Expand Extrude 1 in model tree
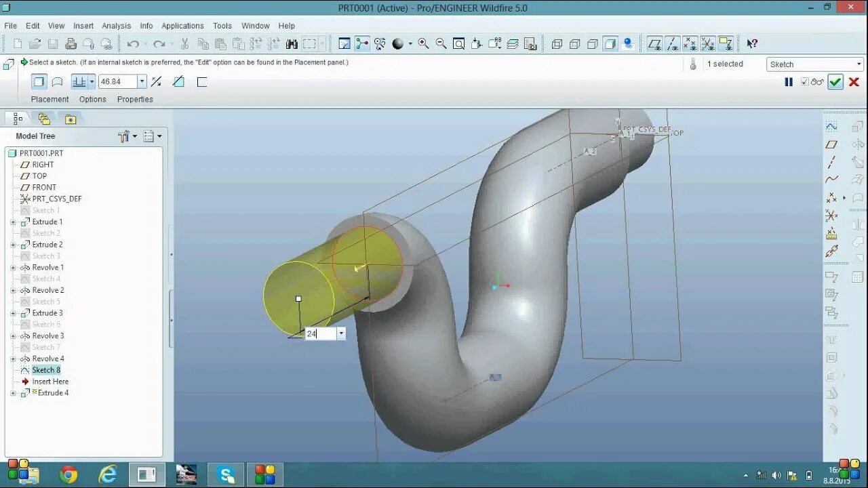Viewport: 868px width, 488px height. pos(13,222)
